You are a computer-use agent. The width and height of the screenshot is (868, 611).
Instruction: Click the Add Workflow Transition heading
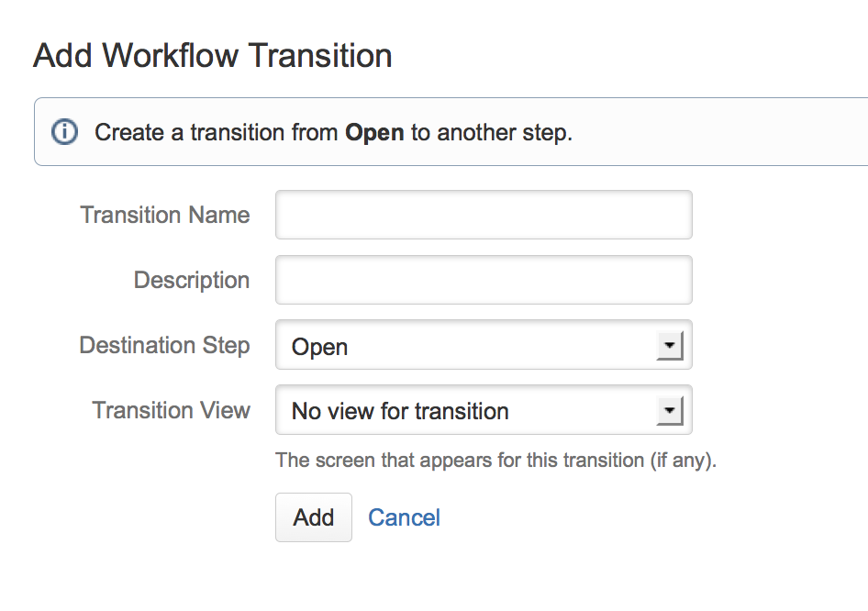click(x=213, y=56)
